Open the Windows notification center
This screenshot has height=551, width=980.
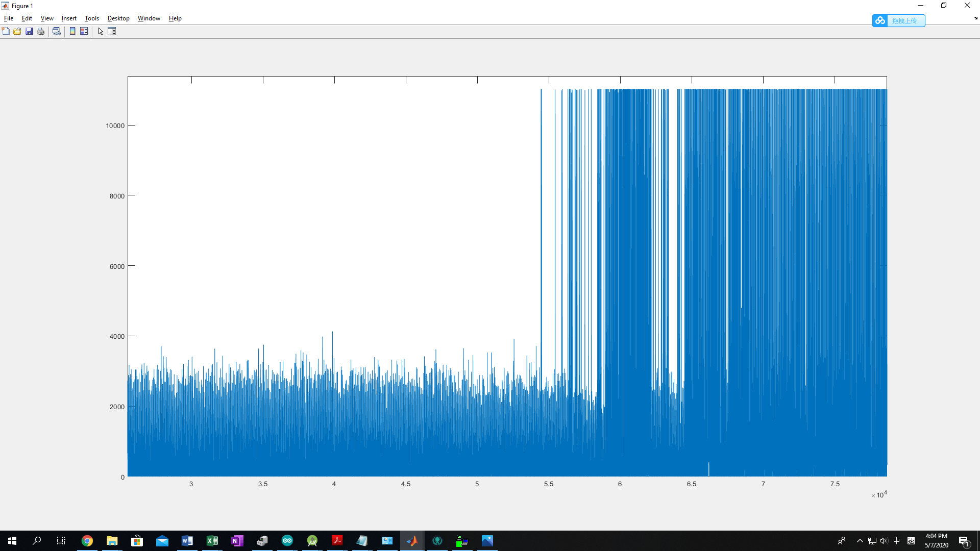964,541
